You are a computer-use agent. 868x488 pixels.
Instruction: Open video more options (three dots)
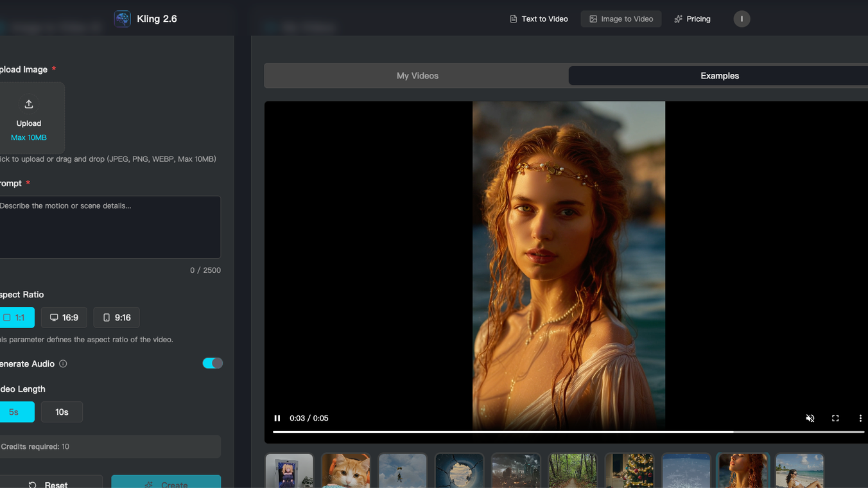pyautogui.click(x=860, y=418)
